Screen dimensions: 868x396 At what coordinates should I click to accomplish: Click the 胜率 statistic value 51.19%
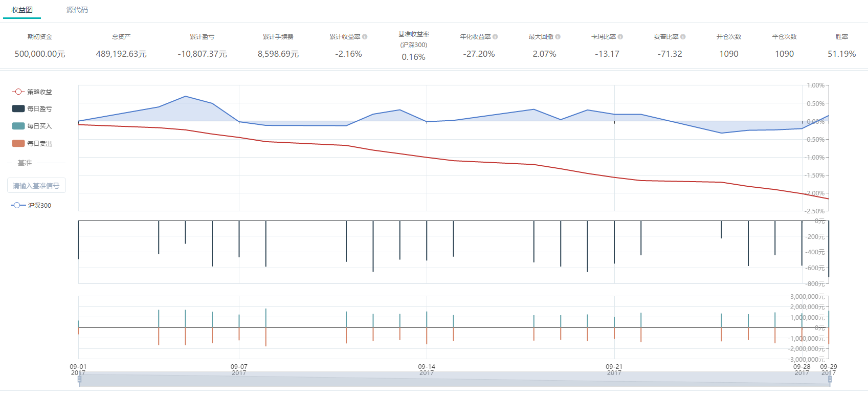pyautogui.click(x=841, y=54)
